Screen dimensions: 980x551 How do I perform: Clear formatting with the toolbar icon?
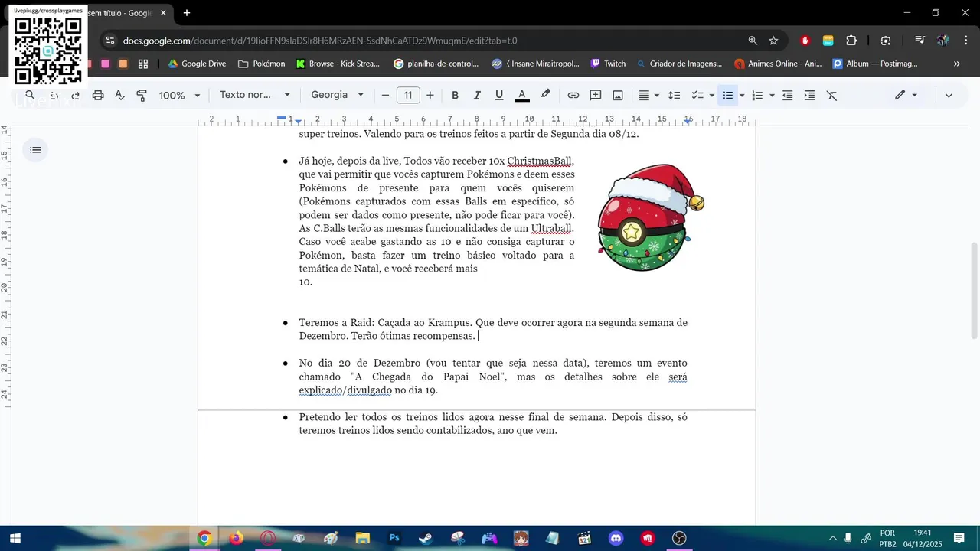[832, 96]
